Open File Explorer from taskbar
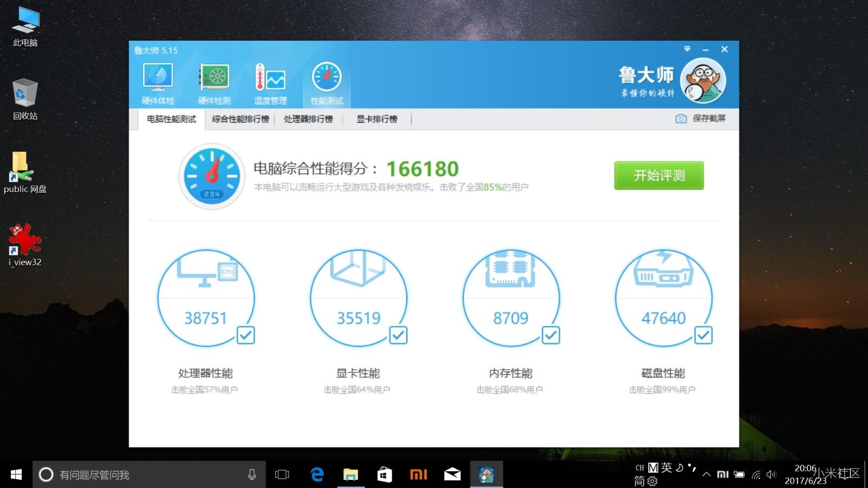 pyautogui.click(x=350, y=474)
